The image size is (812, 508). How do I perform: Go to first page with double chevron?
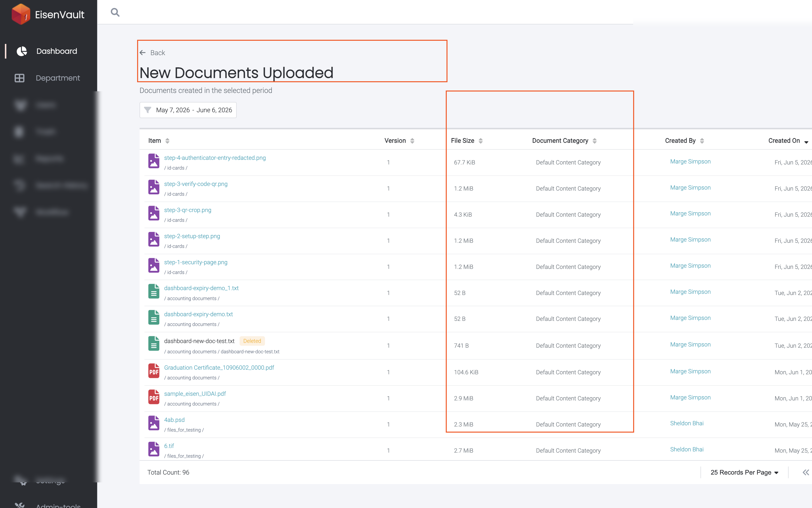click(806, 472)
